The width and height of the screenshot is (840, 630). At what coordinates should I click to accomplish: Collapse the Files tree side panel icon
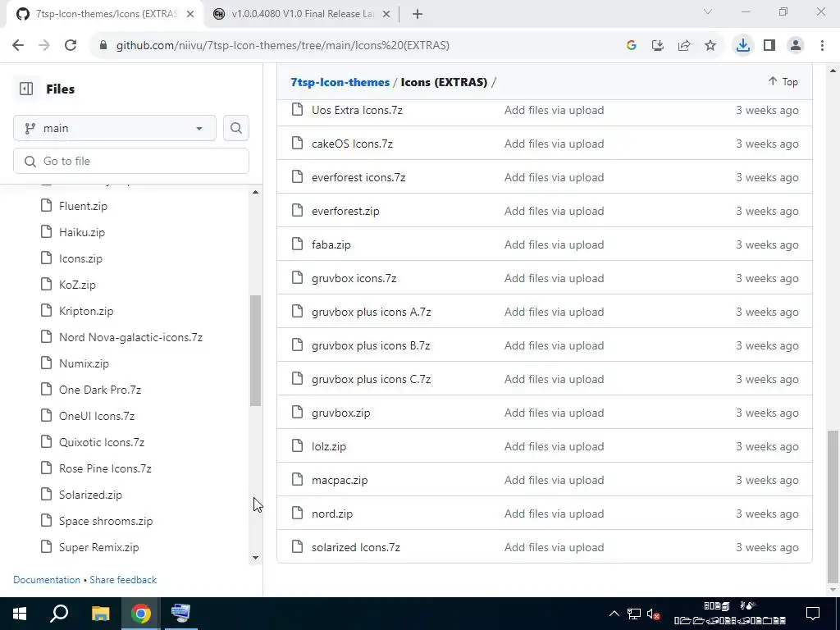tap(25, 89)
